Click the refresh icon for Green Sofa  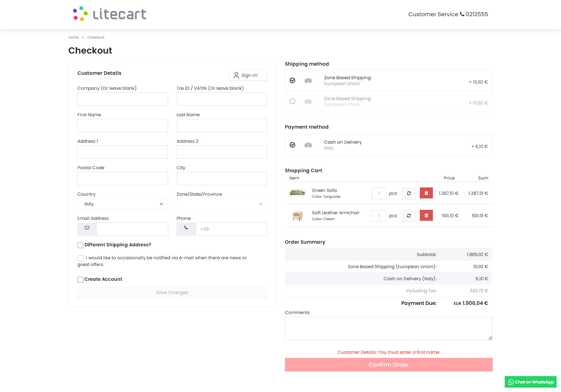409,193
